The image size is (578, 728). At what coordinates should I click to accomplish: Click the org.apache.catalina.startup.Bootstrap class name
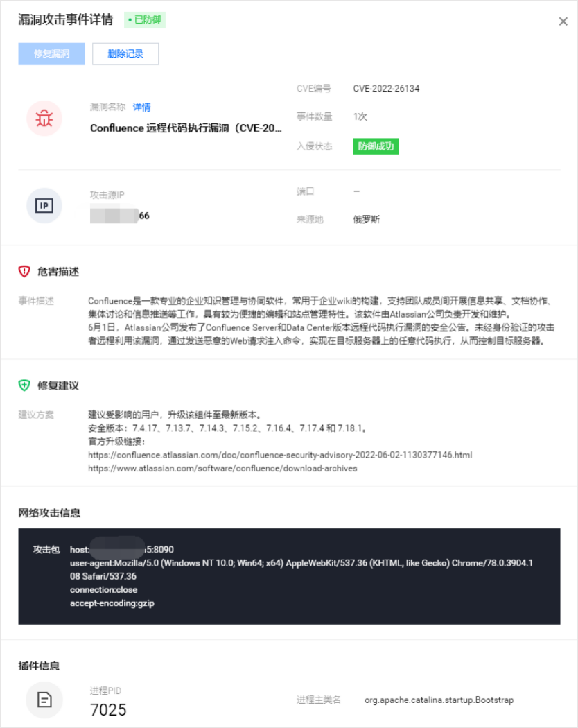coord(439,700)
